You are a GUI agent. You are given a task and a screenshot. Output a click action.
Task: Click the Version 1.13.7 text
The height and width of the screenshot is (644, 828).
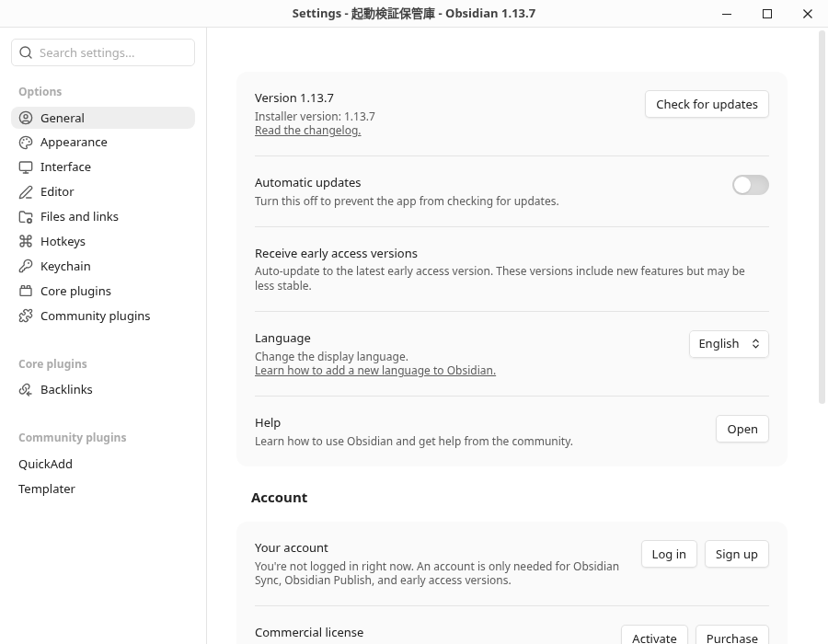[x=294, y=98]
